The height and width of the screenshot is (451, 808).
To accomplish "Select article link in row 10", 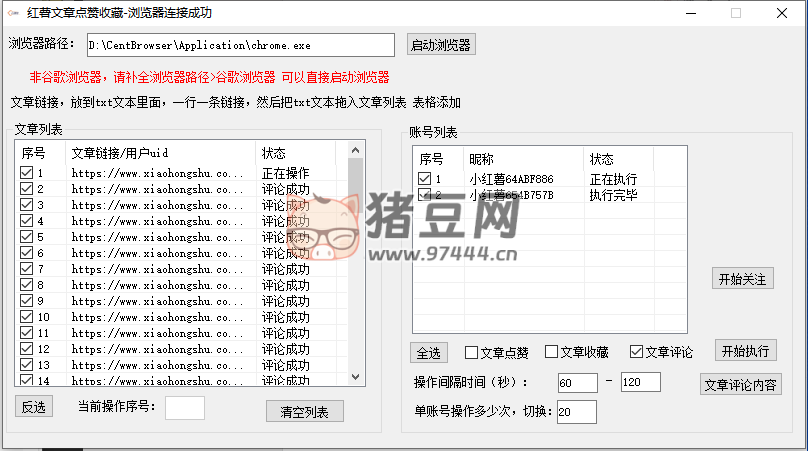I will pyautogui.click(x=157, y=317).
